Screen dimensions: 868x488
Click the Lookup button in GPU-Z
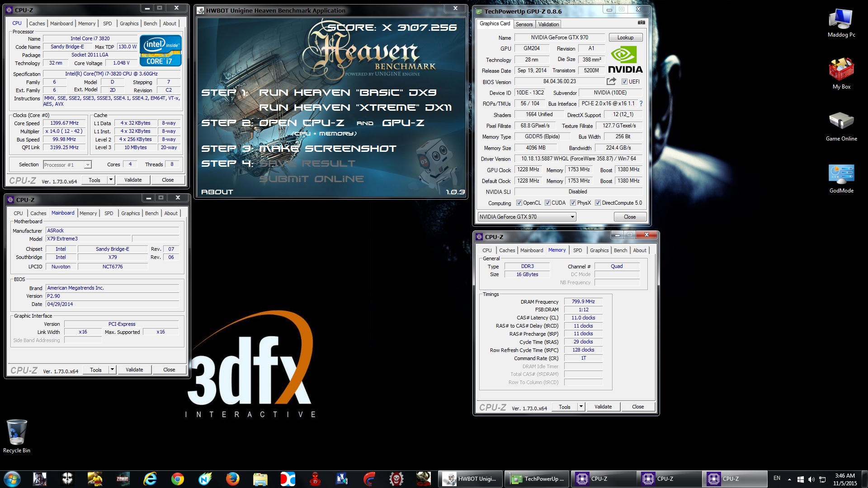tap(625, 38)
